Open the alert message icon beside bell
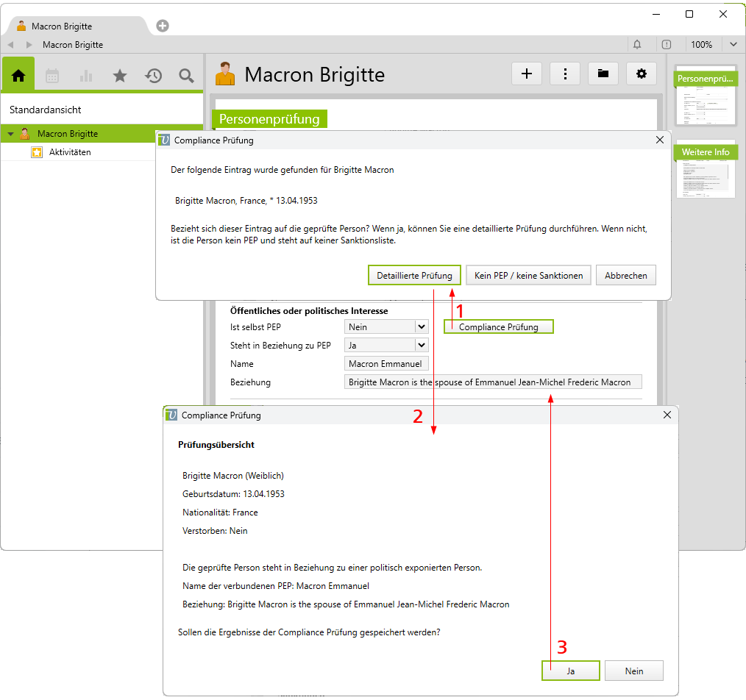This screenshot has height=700, width=746. 667,45
